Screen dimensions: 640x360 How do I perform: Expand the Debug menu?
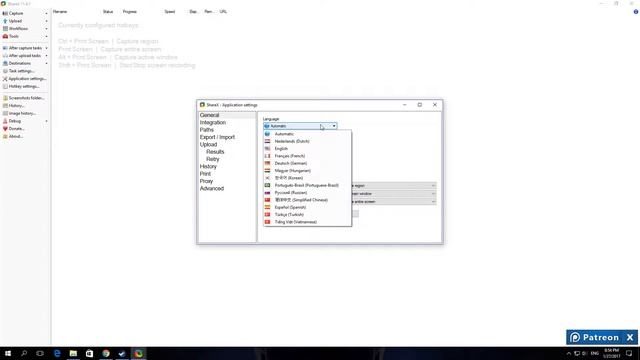[24, 121]
